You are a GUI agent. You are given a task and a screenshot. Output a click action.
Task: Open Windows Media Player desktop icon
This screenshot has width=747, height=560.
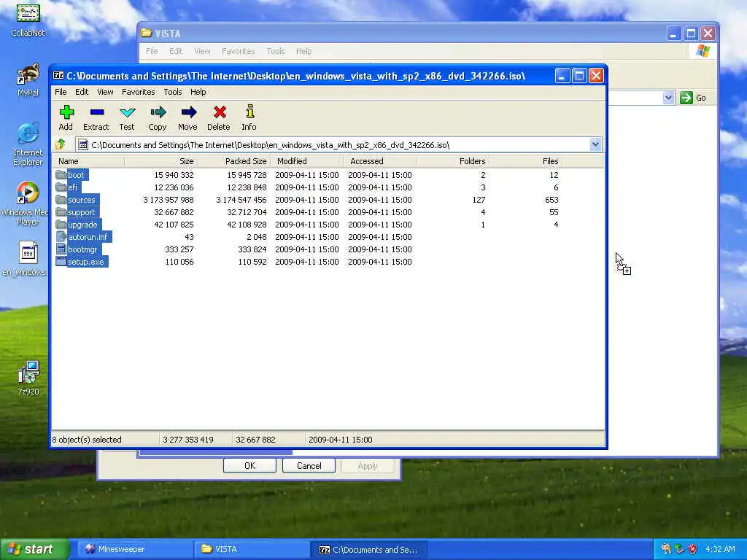tap(26, 203)
